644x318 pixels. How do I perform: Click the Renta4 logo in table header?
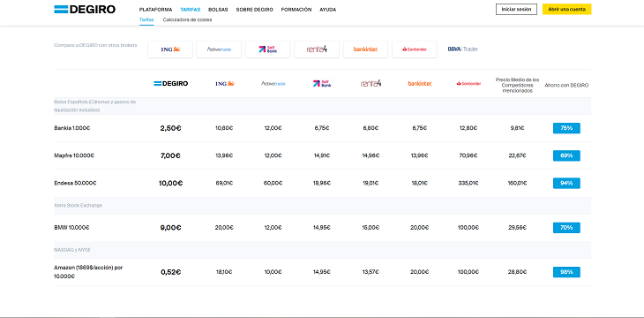click(371, 83)
